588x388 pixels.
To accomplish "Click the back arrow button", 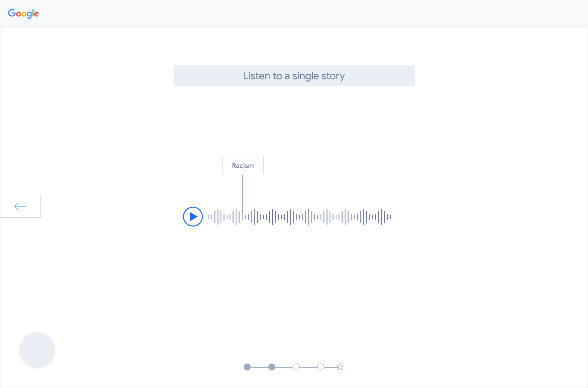I will [20, 206].
